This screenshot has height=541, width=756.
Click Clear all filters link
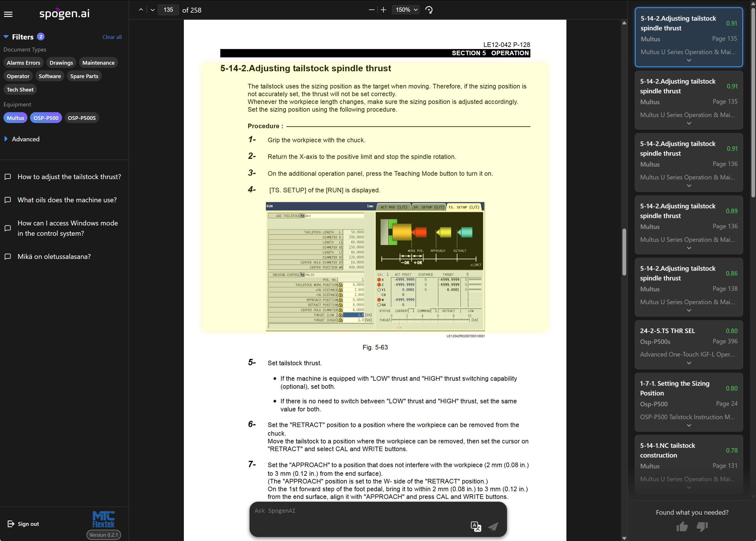point(112,37)
